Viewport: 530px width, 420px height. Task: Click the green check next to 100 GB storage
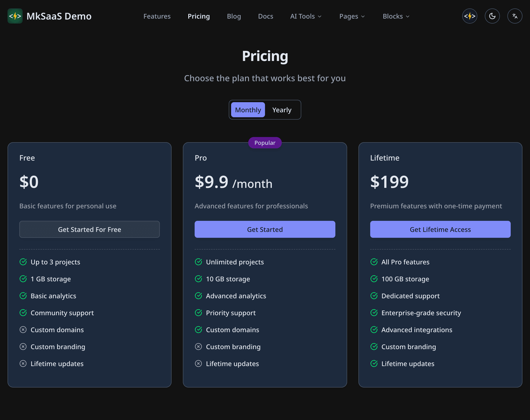[x=374, y=279]
